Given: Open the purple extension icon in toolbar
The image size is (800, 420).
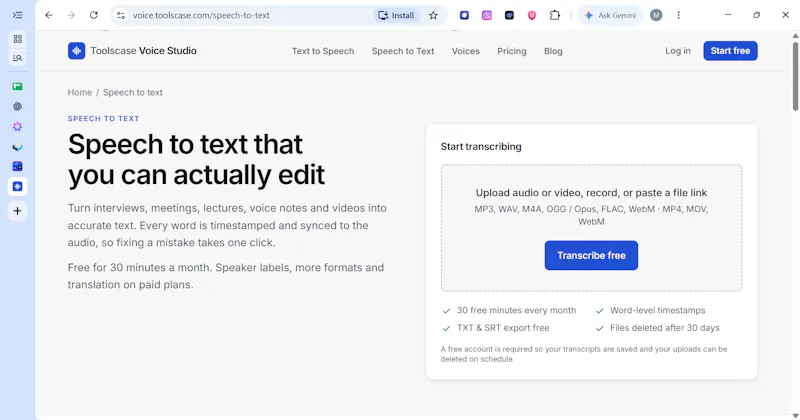Looking at the screenshot, I should (487, 15).
